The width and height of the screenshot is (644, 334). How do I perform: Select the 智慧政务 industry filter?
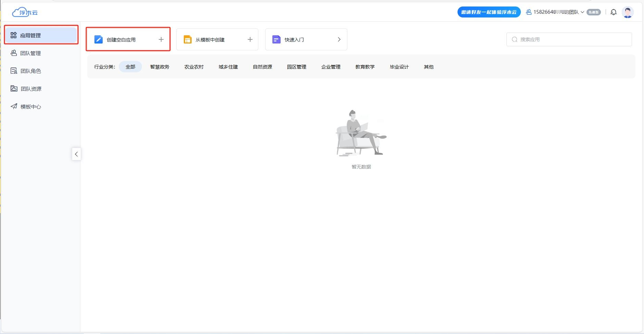click(x=159, y=67)
